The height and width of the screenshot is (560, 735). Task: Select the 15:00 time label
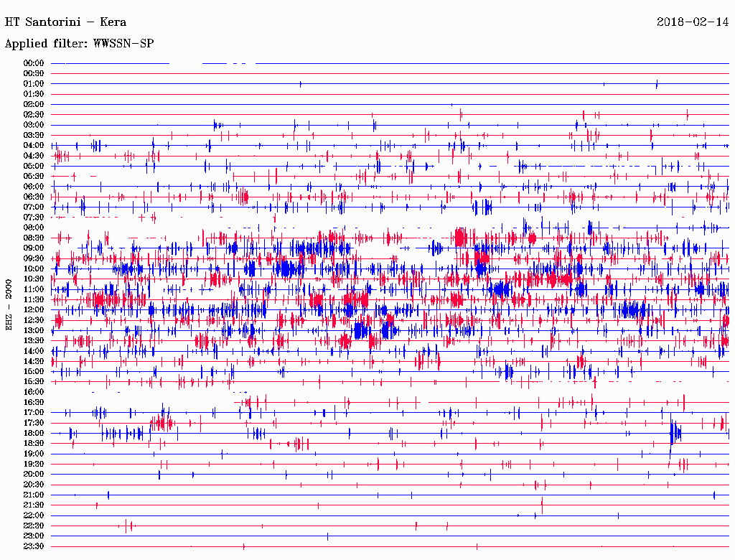click(x=34, y=371)
